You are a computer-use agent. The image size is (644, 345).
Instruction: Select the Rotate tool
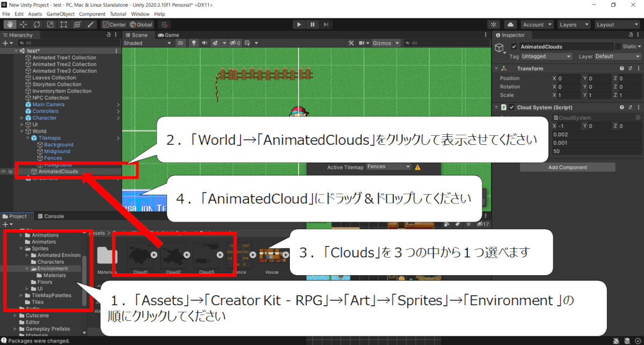[36, 24]
